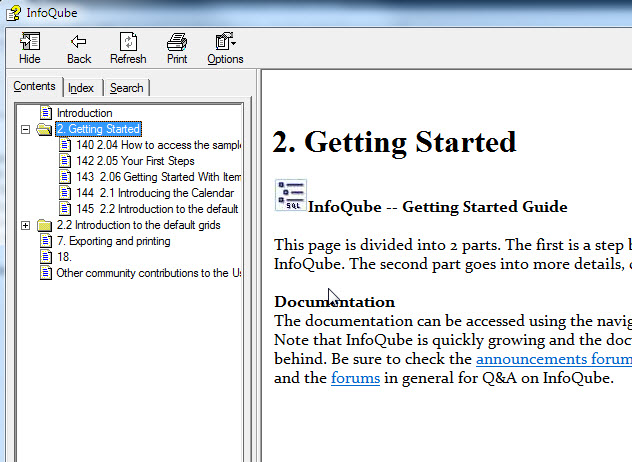Open the topic labeled 18.

point(64,257)
